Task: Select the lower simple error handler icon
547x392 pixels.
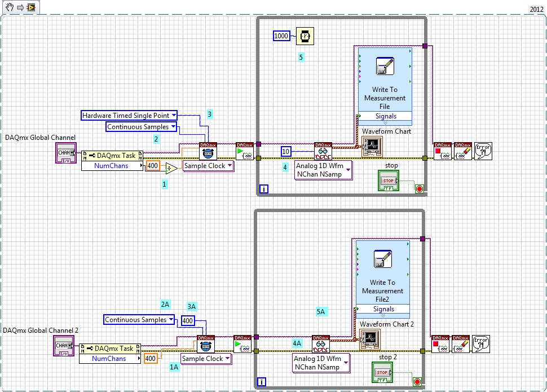Action: click(480, 344)
